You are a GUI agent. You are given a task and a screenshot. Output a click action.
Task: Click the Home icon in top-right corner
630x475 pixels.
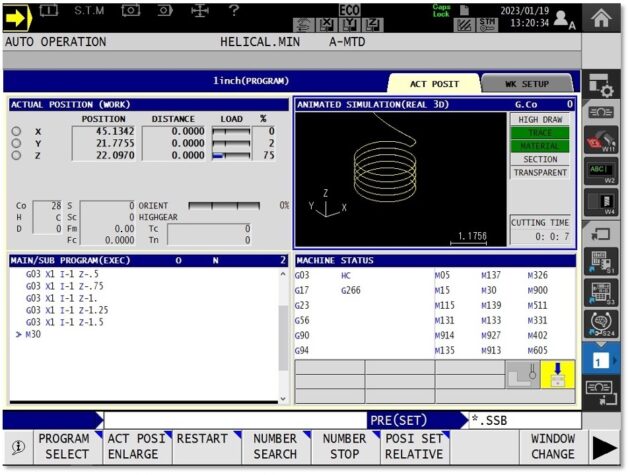(602, 16)
